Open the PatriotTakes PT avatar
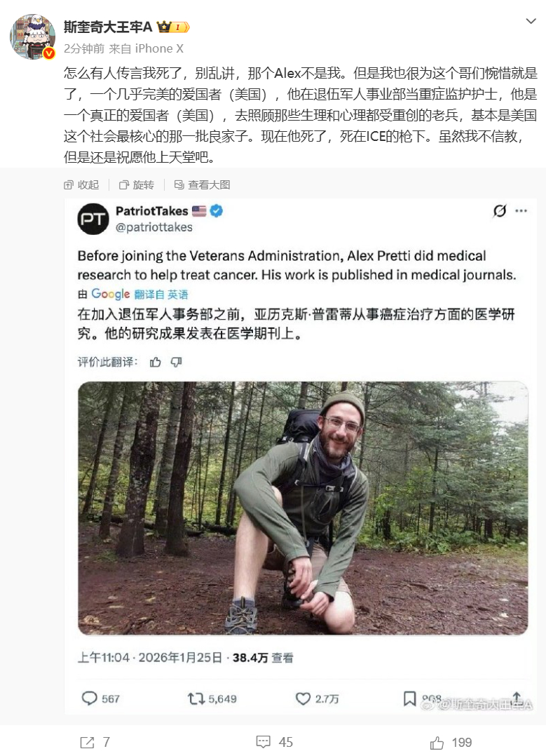Image resolution: width=546 pixels, height=756 pixels. point(93,220)
